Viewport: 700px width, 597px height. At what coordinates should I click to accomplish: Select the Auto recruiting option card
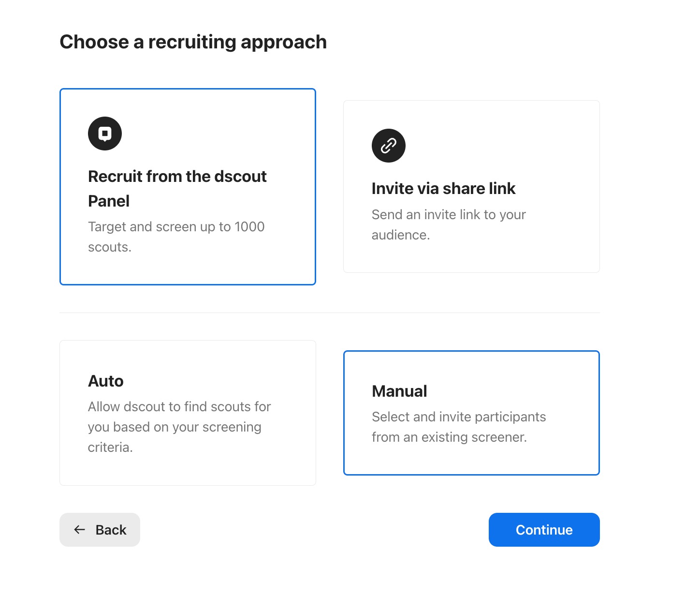(188, 413)
